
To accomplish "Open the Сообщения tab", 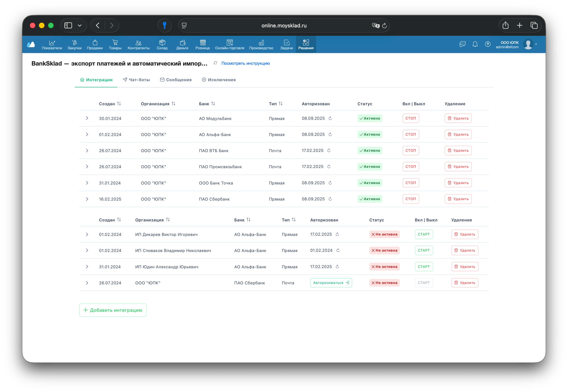I will [x=176, y=80].
